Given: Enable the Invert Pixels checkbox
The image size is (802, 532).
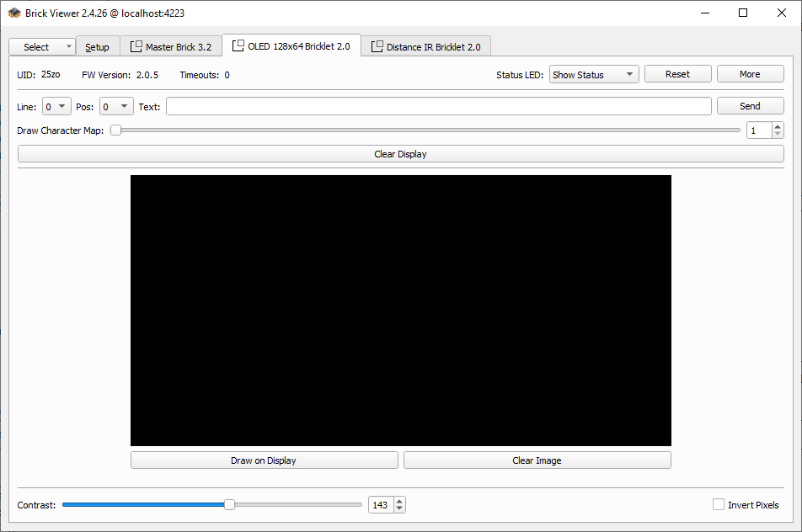Looking at the screenshot, I should coord(719,505).
